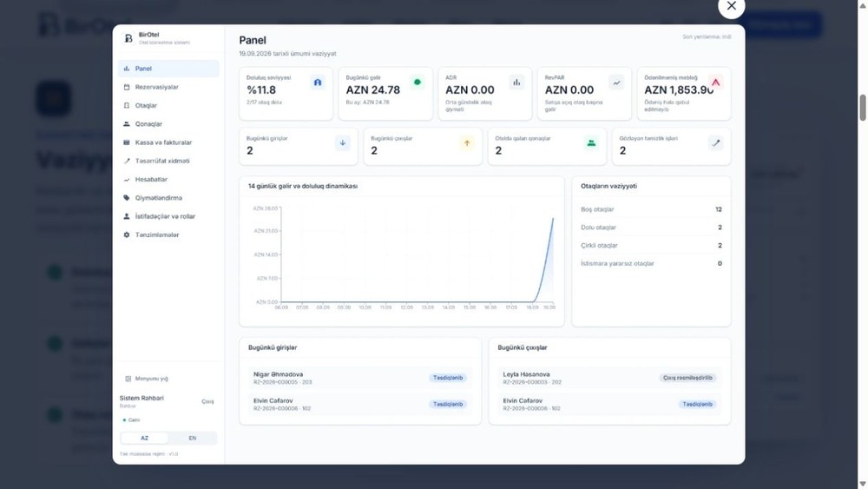Open the Panel menu item
Screen dimensions: 868x489
pos(168,69)
